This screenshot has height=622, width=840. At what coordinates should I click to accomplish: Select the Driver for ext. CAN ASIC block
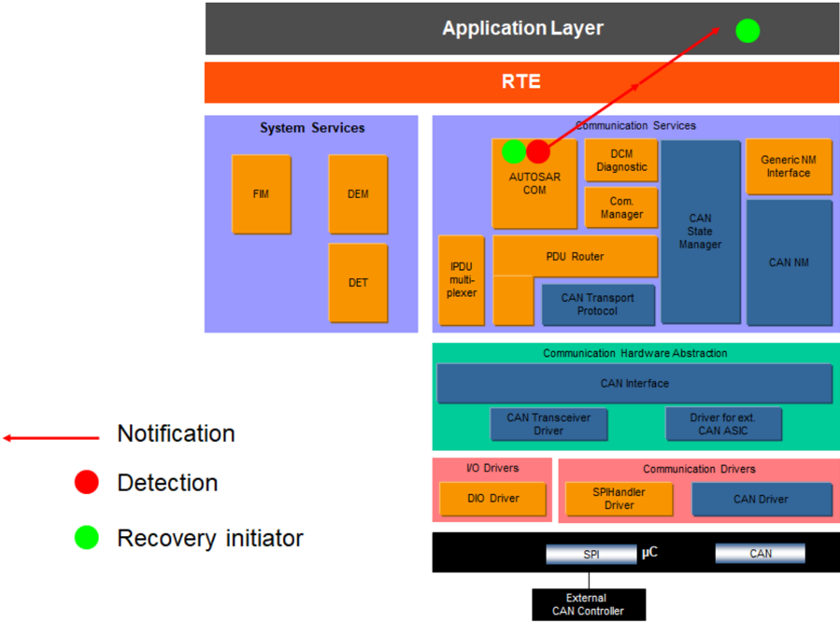[723, 424]
